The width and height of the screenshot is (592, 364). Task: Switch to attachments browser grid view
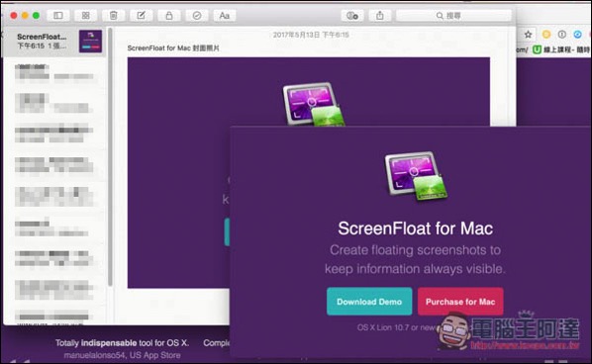[x=86, y=16]
